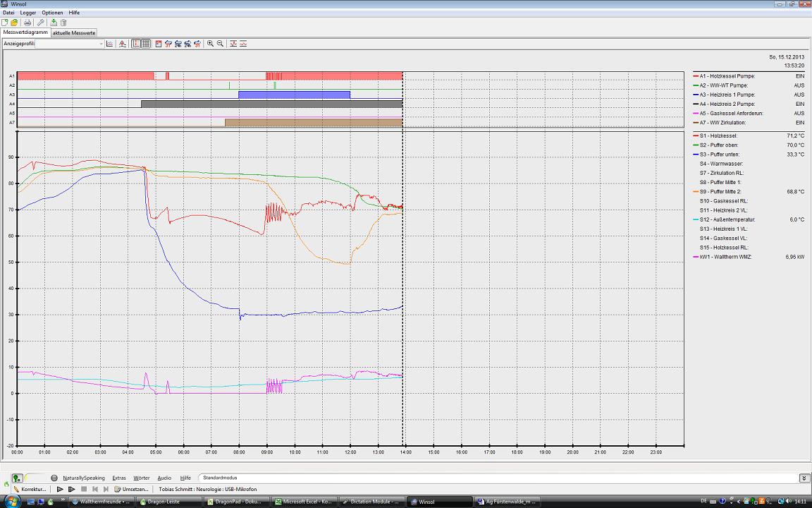812x508 pixels.
Task: Print the diagram using the printer icon
Action: 27,23
